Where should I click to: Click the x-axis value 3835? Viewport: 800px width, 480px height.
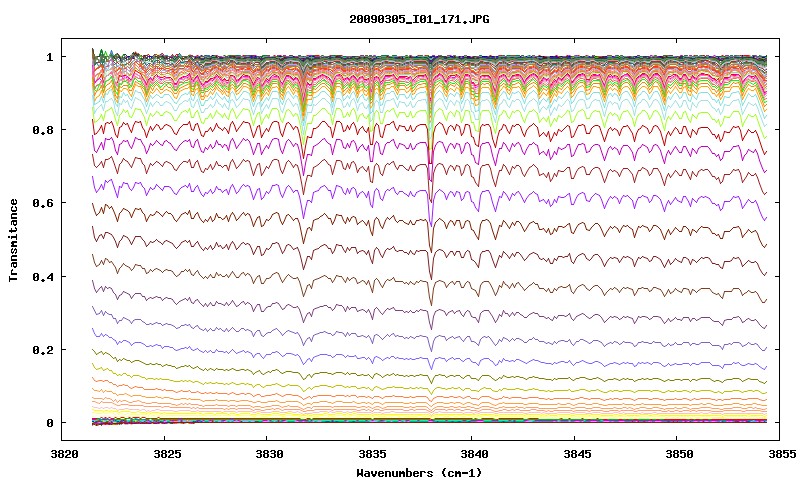coord(372,454)
